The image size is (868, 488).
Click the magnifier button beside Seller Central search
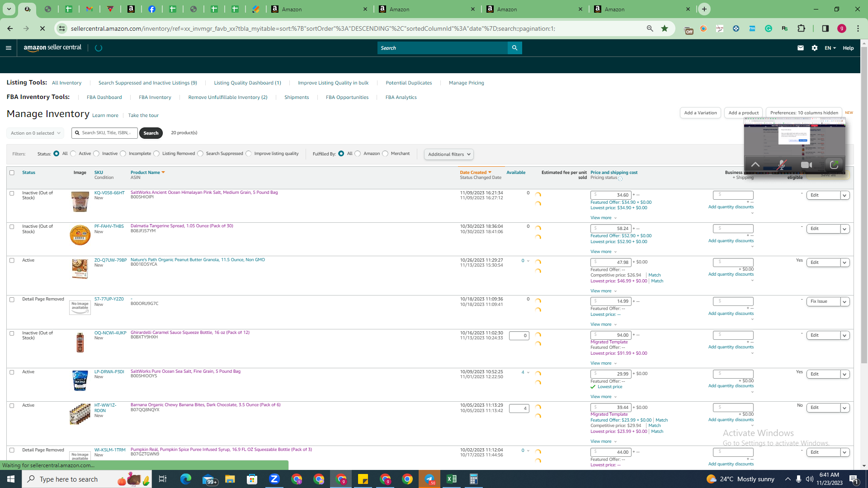click(x=514, y=48)
